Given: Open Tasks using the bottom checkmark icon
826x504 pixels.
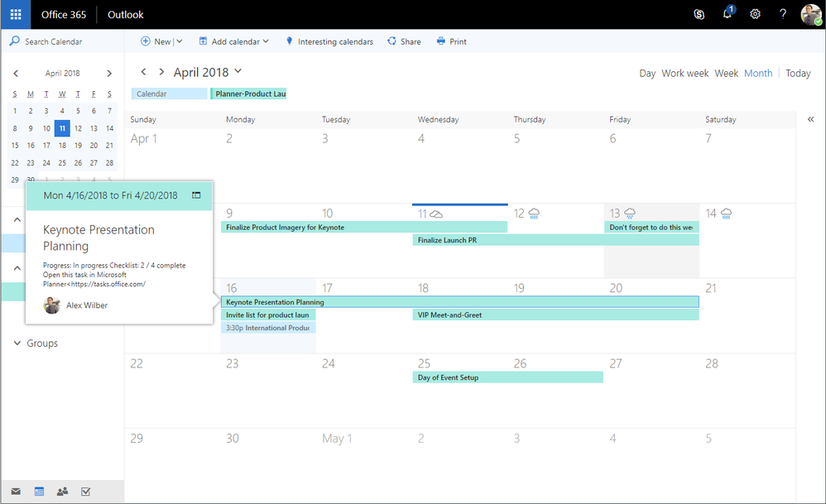Looking at the screenshot, I should click(86, 492).
